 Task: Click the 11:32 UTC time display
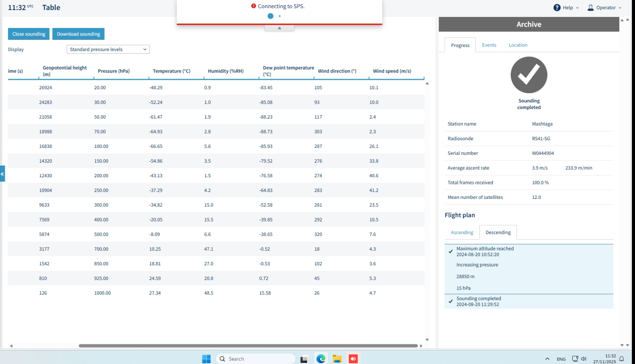click(21, 8)
